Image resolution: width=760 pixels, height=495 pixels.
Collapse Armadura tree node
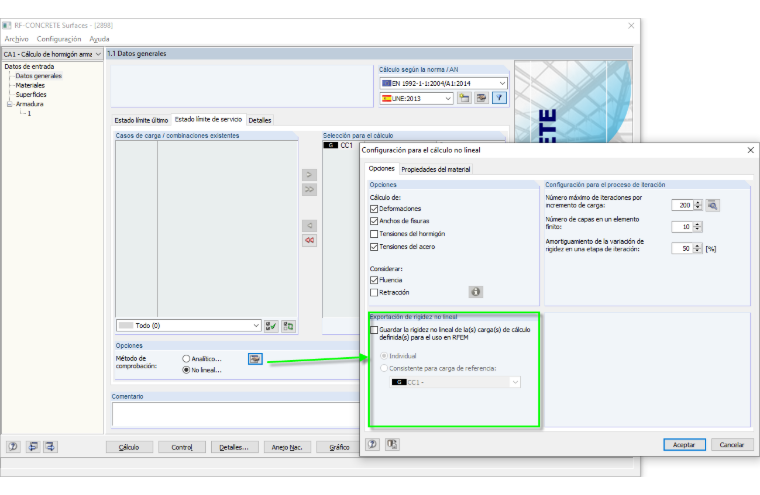point(9,104)
